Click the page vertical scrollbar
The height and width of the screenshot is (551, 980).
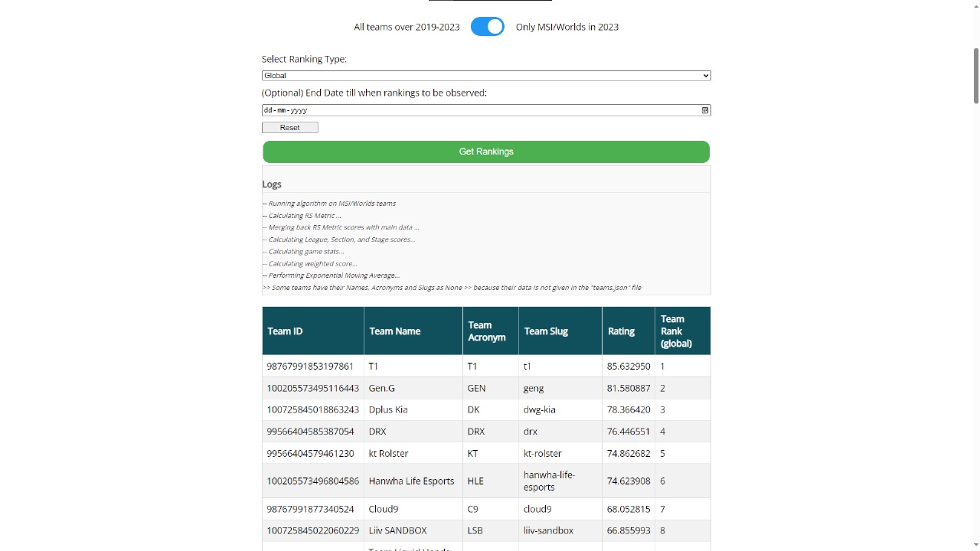[976, 75]
